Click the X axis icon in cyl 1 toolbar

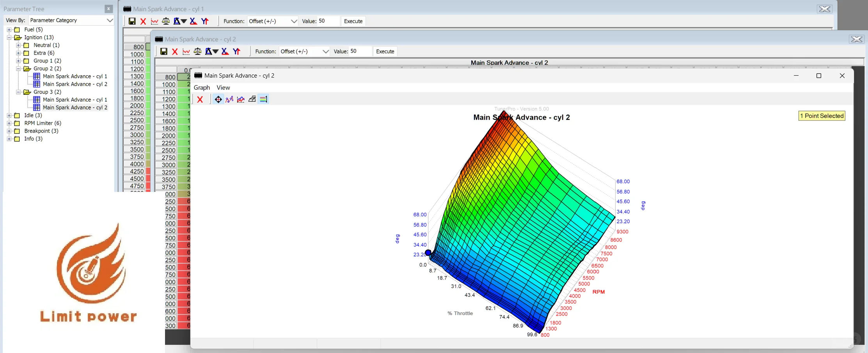click(193, 21)
